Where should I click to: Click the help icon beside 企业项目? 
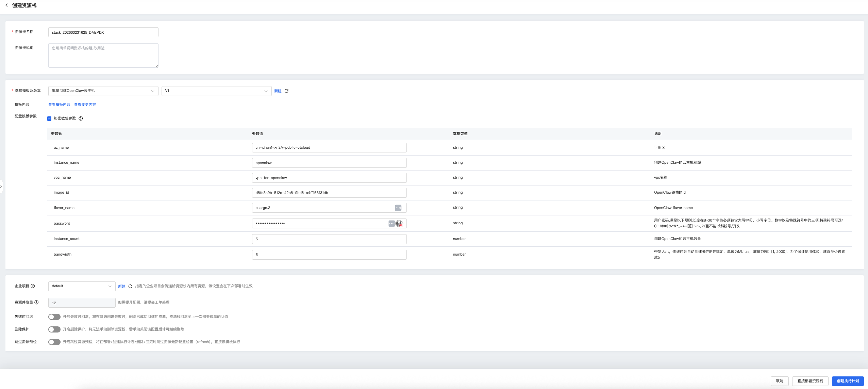(x=33, y=286)
